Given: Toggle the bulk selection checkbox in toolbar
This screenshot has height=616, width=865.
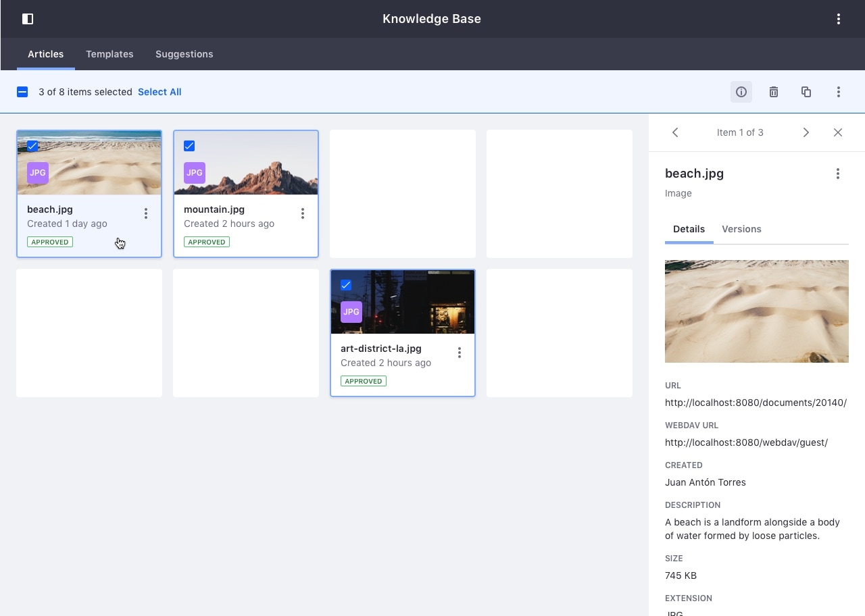Looking at the screenshot, I should (x=22, y=92).
